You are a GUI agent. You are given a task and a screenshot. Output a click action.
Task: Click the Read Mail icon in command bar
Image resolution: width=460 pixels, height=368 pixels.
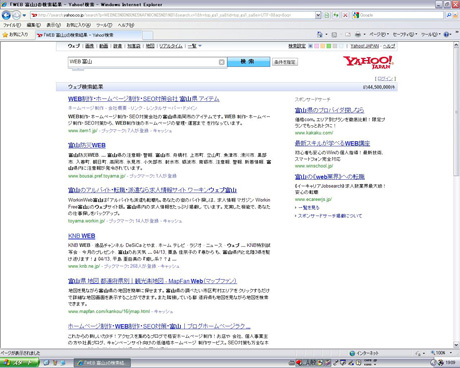coord(347,34)
